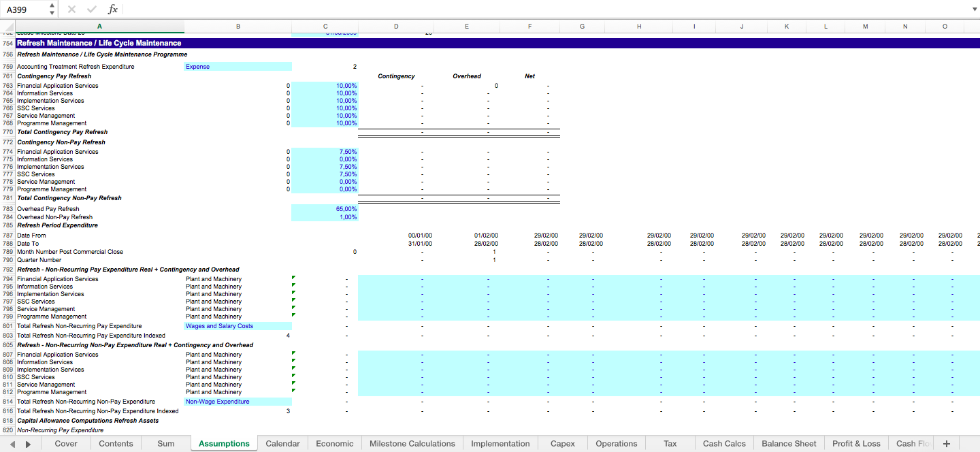The height and width of the screenshot is (452, 980).
Task: Select column F header
Action: [529, 27]
